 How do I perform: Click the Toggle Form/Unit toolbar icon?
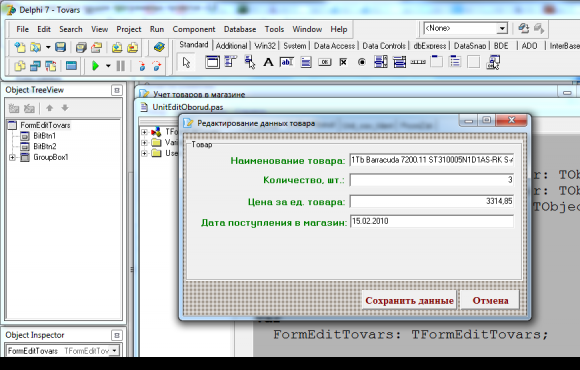(x=50, y=66)
